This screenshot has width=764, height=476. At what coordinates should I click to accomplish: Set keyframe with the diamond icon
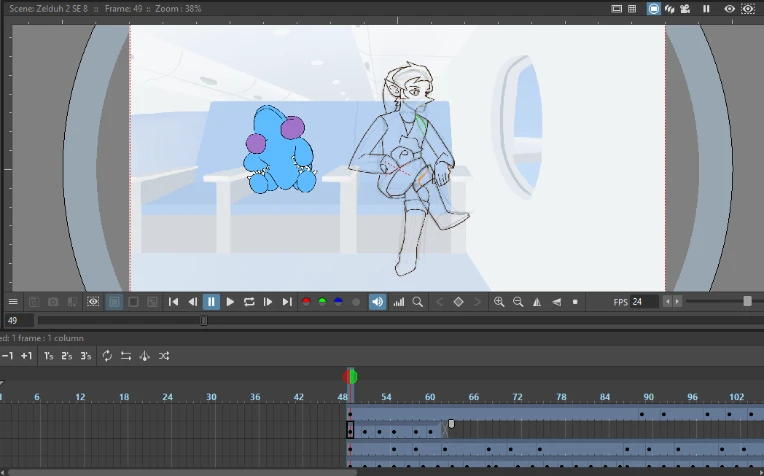(458, 302)
